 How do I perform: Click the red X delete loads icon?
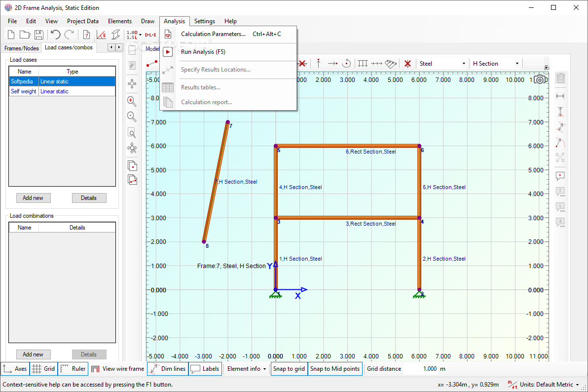[x=407, y=64]
